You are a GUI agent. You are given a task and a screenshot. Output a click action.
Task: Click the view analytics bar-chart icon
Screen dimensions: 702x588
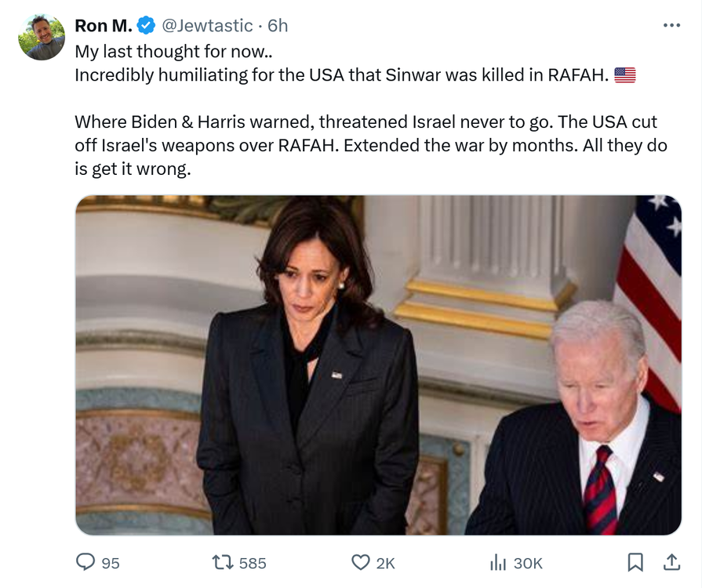tap(497, 562)
